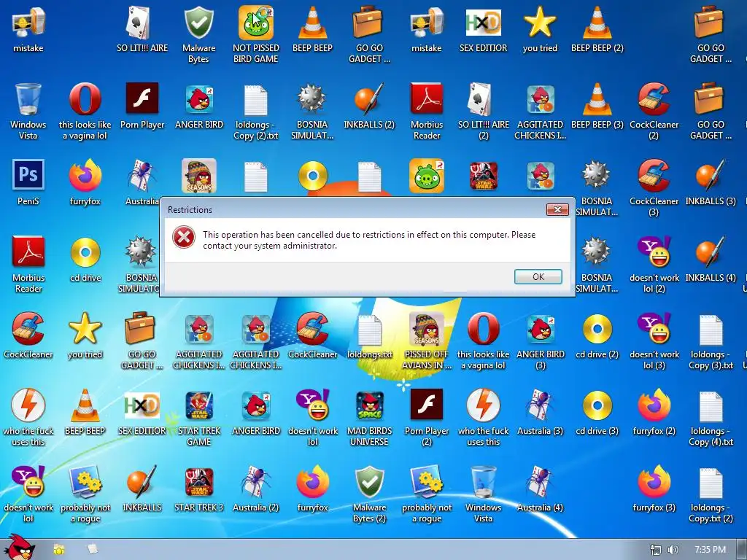Select the Porn Player (2) Flash icon
This screenshot has width=747, height=560.
tap(426, 404)
